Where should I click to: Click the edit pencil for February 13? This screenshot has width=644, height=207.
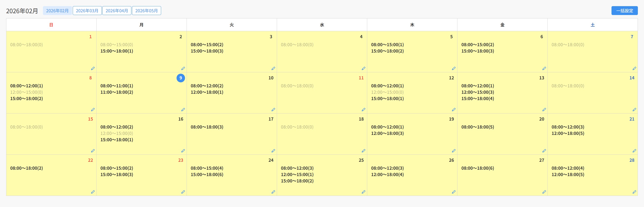click(544, 110)
